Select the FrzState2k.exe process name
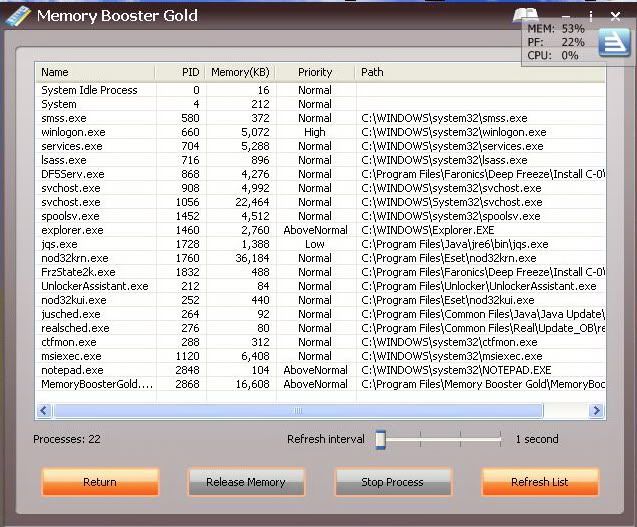The width and height of the screenshot is (637, 527). click(78, 272)
